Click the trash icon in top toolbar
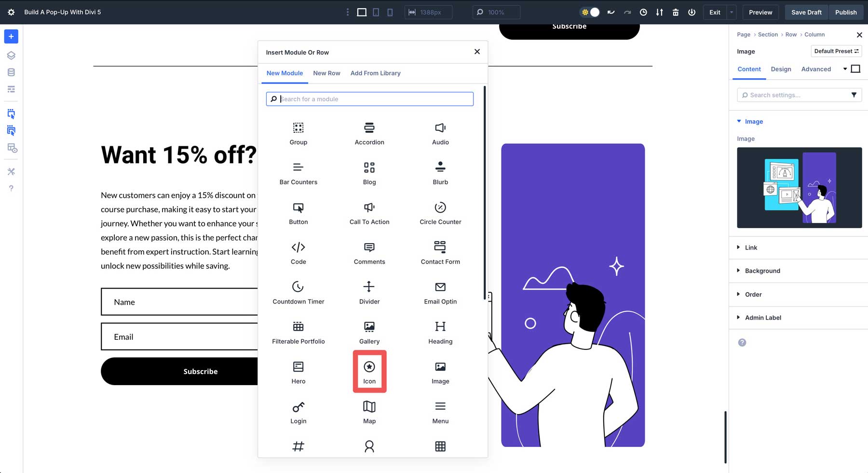The image size is (868, 473). coord(676,12)
